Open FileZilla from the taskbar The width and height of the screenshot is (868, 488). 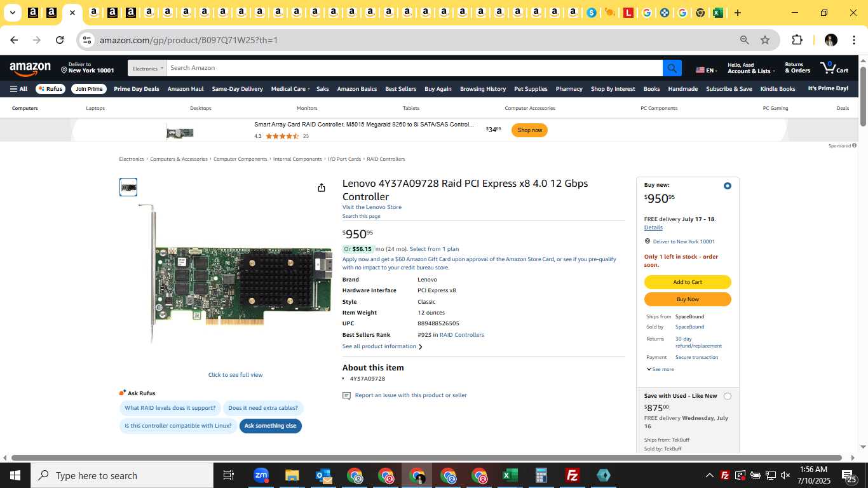pos(573,475)
